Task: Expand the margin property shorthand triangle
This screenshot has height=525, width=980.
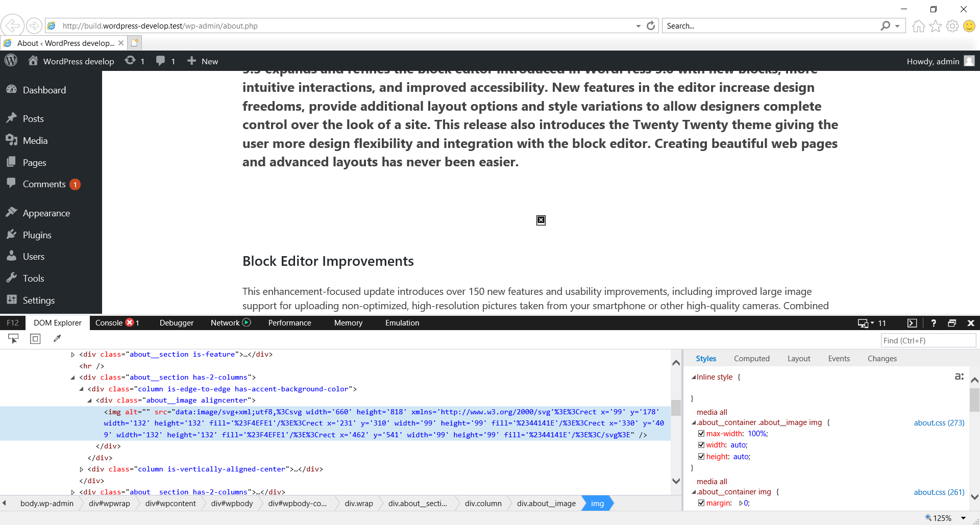Action: coord(741,503)
